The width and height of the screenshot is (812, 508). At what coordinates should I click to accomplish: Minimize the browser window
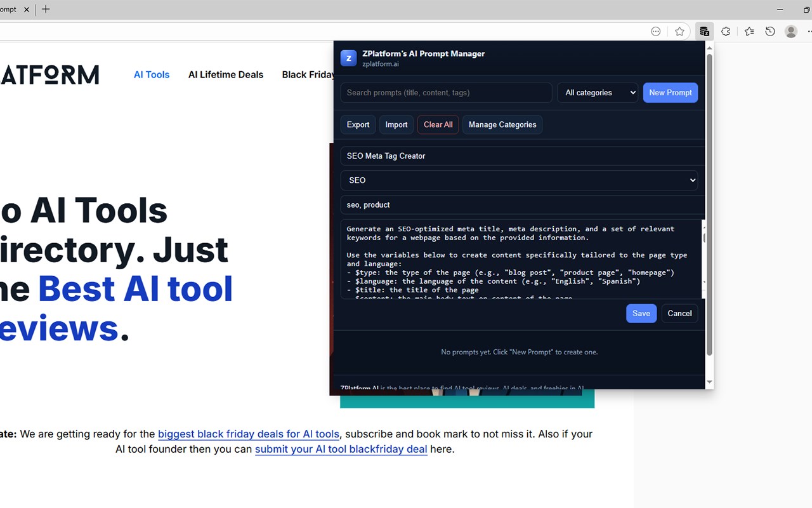click(x=780, y=10)
